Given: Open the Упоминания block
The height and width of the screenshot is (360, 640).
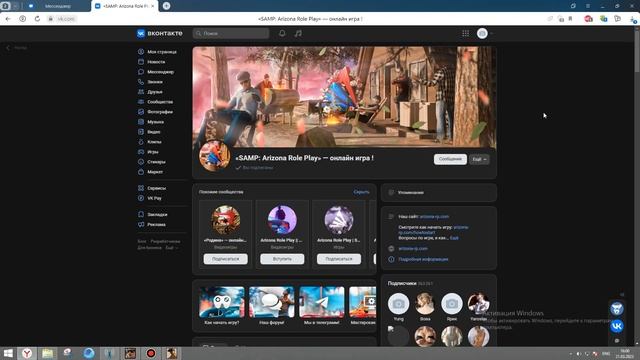Looking at the screenshot, I should (x=439, y=192).
